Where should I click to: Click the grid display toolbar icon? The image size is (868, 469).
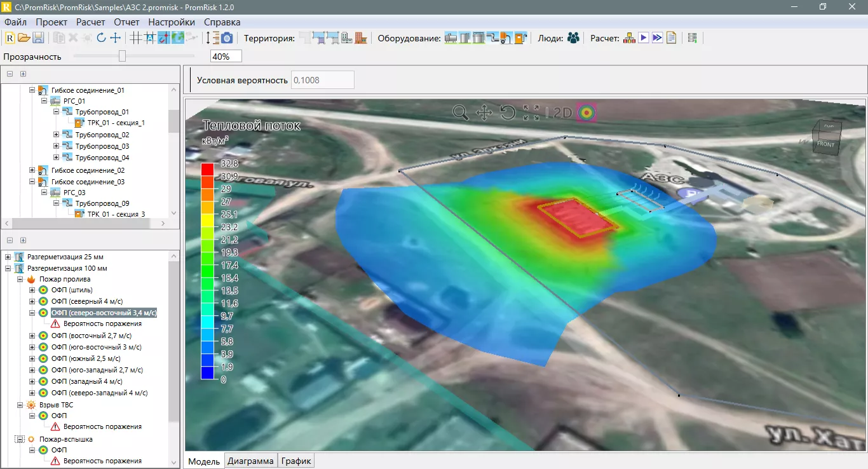pos(135,38)
